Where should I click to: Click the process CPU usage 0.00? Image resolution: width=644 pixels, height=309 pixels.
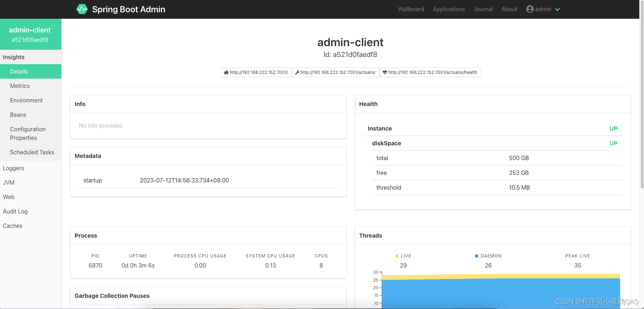(200, 265)
